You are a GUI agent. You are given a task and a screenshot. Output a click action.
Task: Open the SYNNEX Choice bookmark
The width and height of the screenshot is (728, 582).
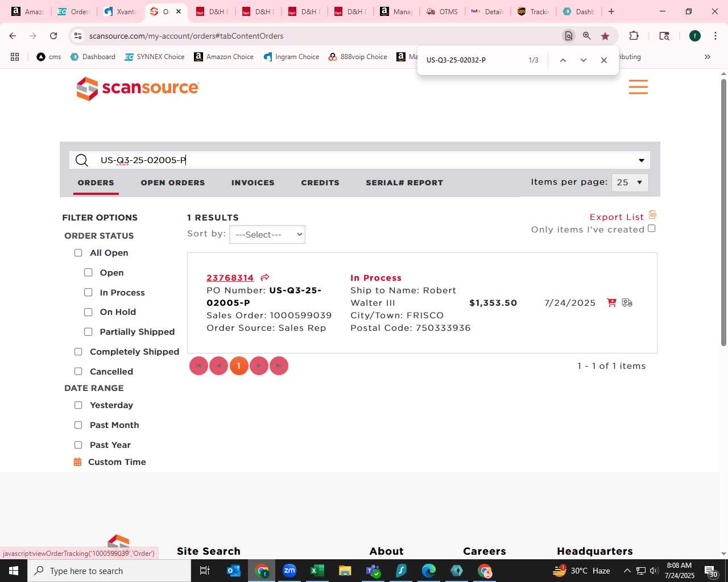pos(155,57)
